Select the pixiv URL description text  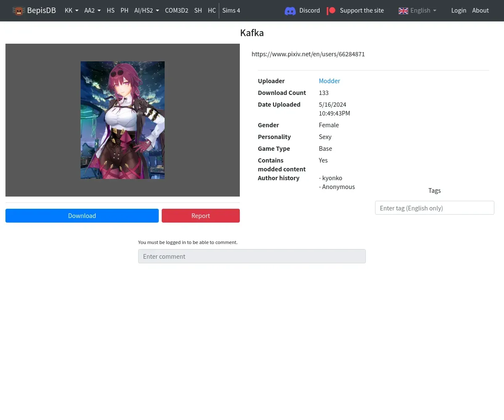308,54
